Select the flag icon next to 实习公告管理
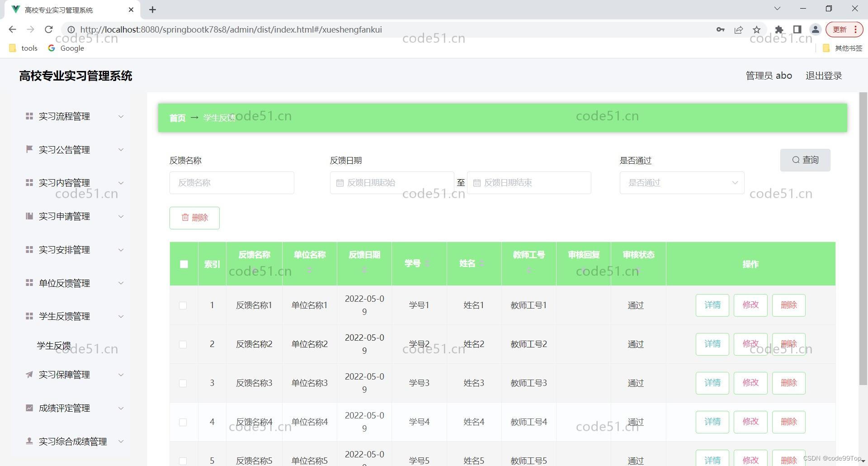 tap(28, 149)
